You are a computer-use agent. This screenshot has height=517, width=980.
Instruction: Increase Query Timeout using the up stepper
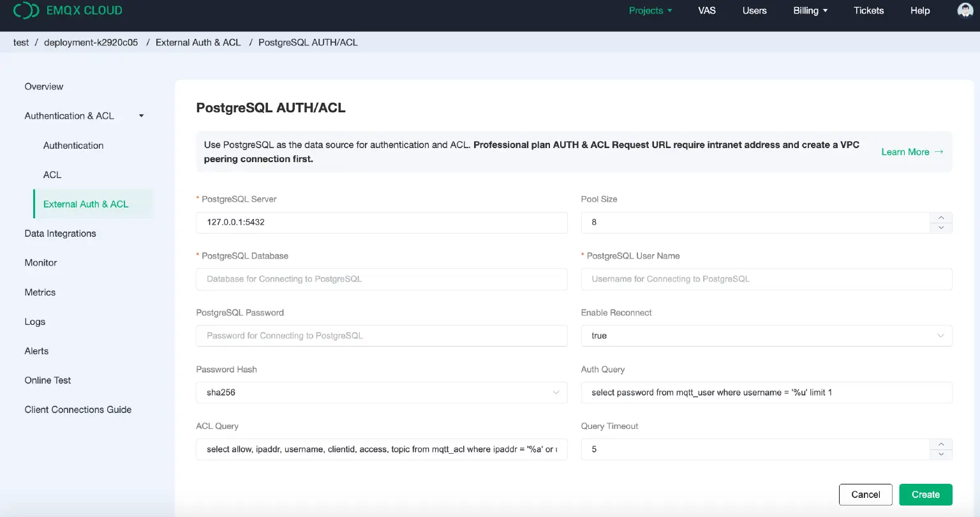click(x=940, y=444)
